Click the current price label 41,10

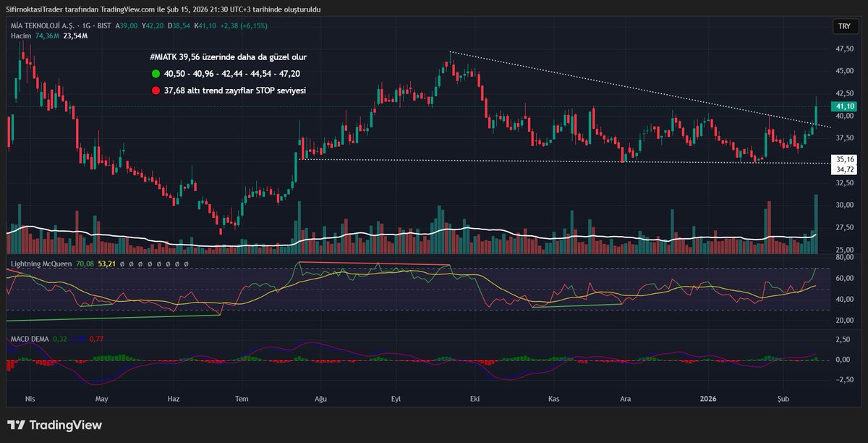[845, 106]
